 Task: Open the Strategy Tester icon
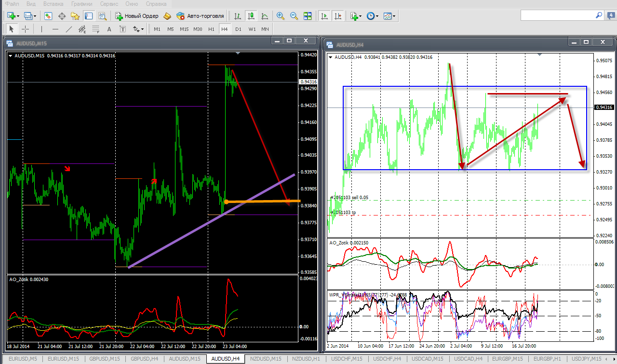[x=102, y=16]
